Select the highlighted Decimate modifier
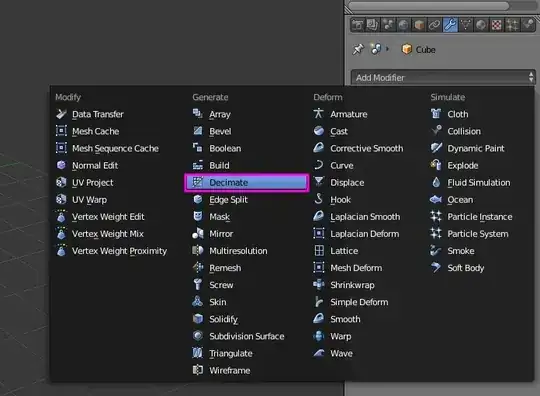Image resolution: width=540 pixels, height=396 pixels. click(x=247, y=183)
